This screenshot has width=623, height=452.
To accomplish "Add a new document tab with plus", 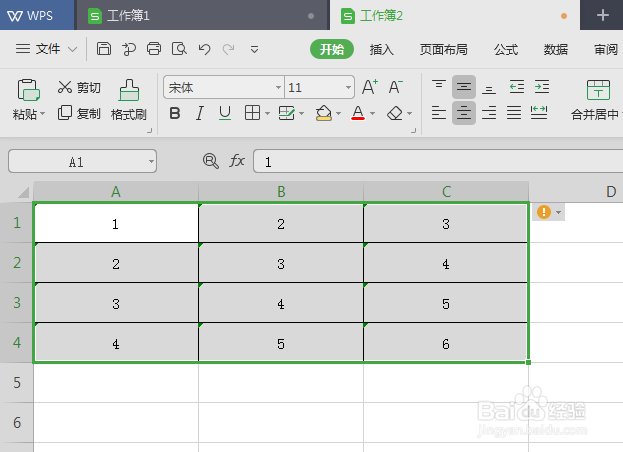I will [603, 15].
